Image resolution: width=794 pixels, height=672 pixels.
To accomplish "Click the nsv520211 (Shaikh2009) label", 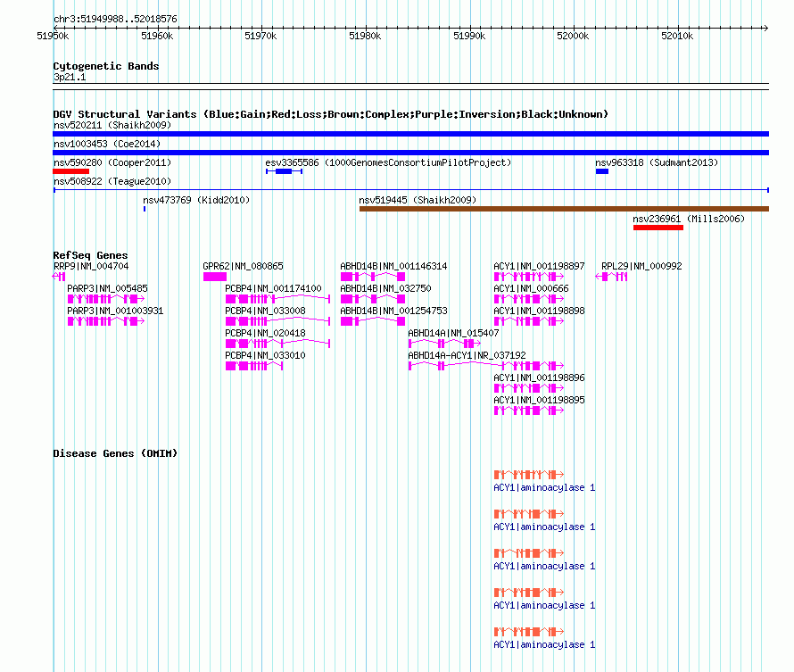I will [x=112, y=125].
